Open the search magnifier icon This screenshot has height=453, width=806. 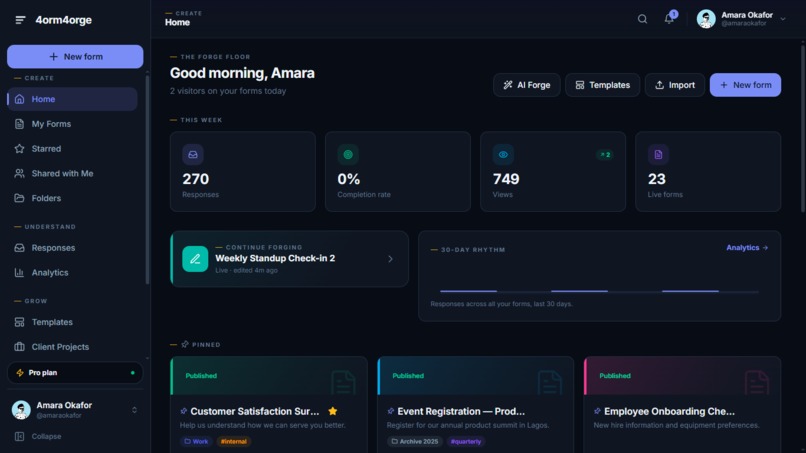point(642,19)
